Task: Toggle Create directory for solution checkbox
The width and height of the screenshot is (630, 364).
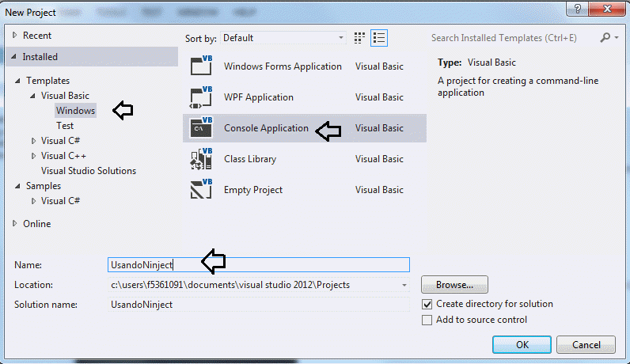Action: tap(427, 304)
